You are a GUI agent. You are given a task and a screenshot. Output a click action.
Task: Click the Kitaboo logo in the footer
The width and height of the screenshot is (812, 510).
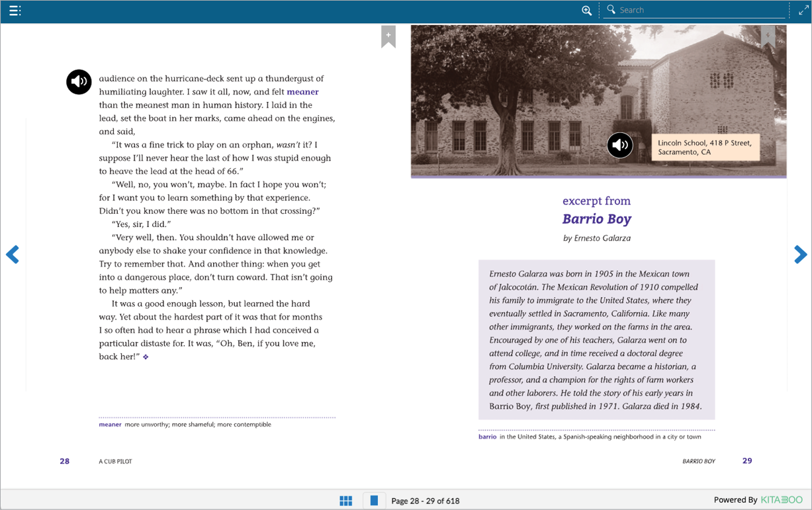(782, 500)
